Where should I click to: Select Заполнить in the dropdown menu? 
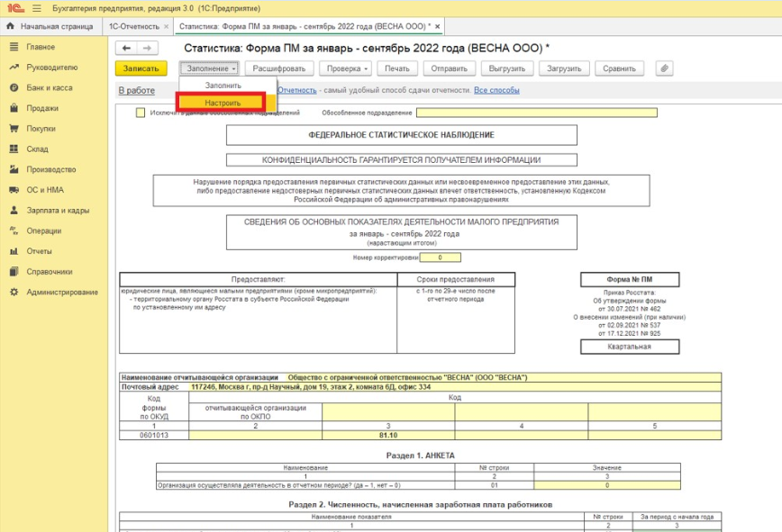point(223,86)
